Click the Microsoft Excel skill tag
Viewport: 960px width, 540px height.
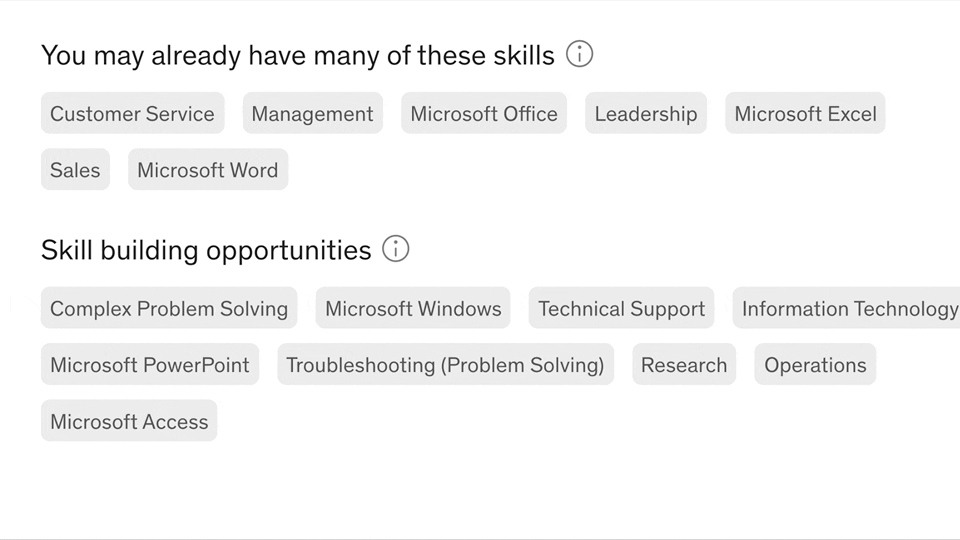click(x=805, y=114)
